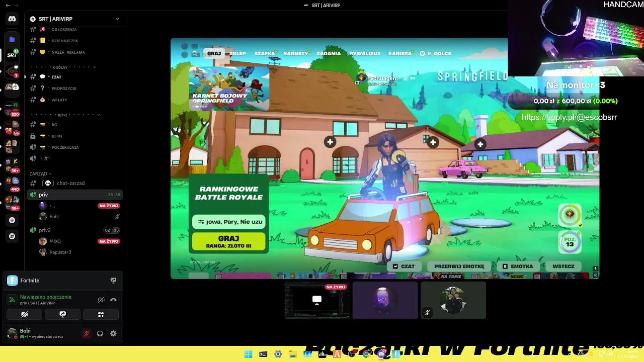
Task: Open Fortnite icon on the taskbar
Action: coord(396,354)
